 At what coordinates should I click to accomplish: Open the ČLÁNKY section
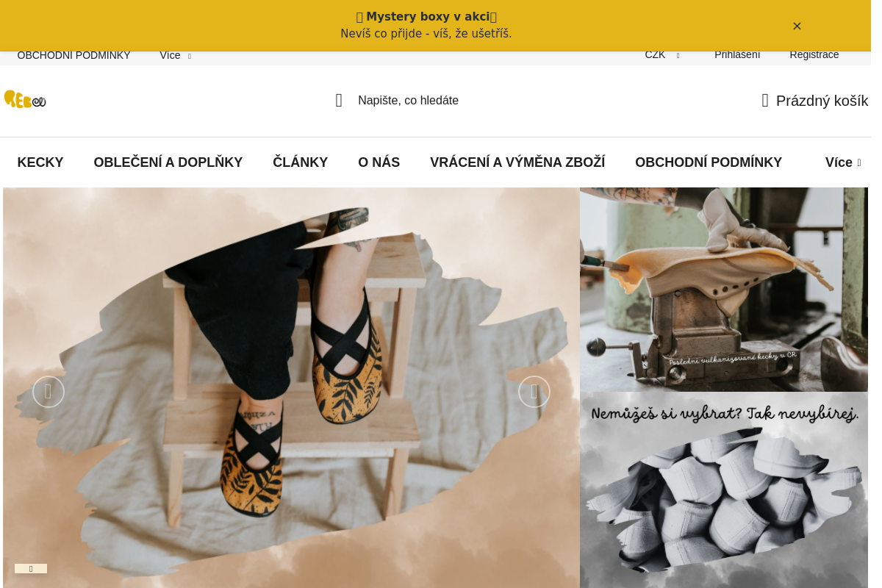click(301, 162)
